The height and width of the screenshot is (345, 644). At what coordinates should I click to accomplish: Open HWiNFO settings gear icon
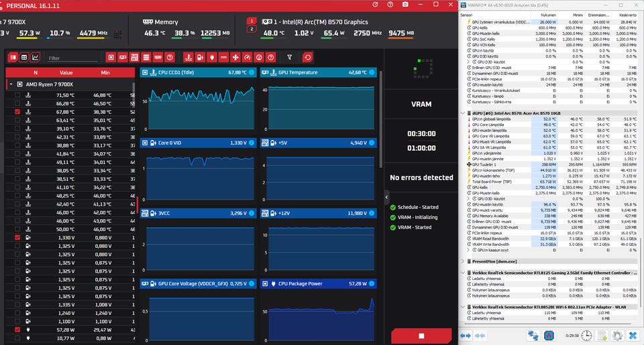coord(617,336)
